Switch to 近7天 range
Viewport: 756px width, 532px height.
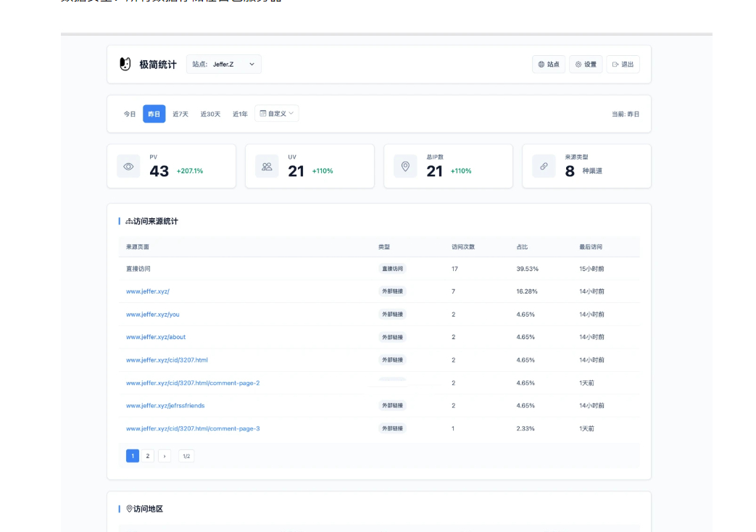click(x=180, y=114)
